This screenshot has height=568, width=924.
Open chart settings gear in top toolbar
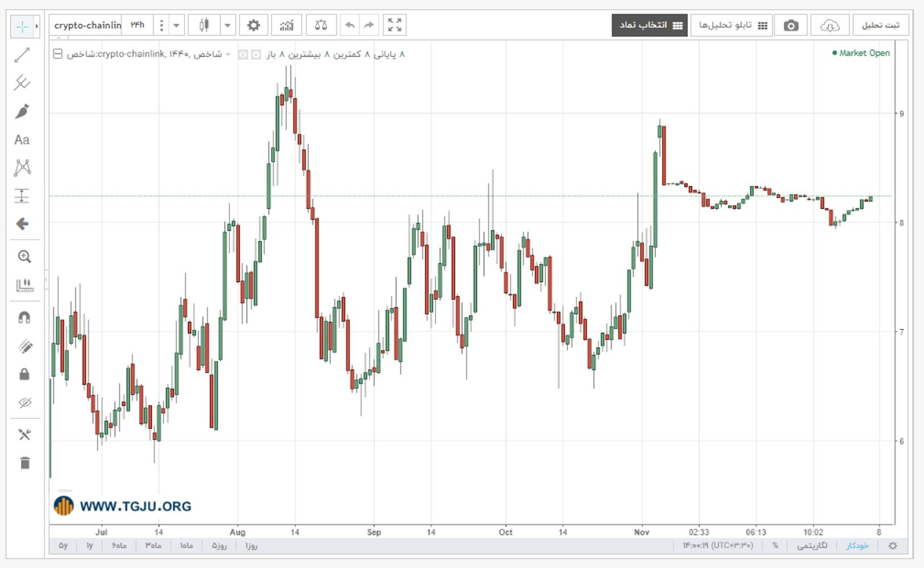(x=254, y=25)
